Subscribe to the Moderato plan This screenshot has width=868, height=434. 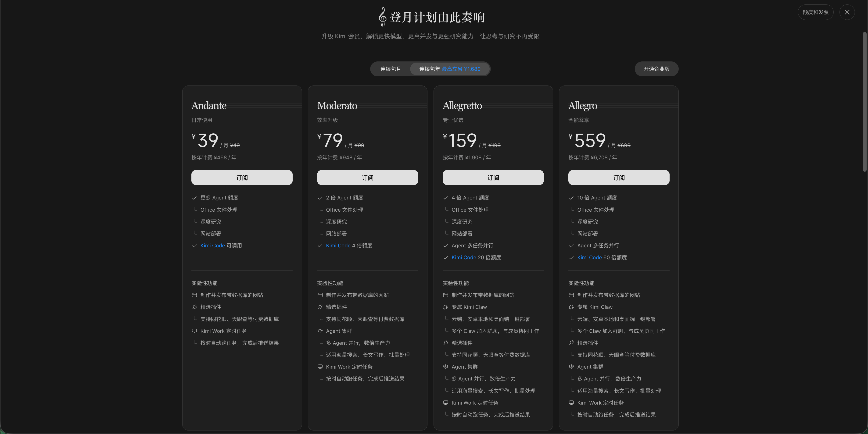pos(368,178)
